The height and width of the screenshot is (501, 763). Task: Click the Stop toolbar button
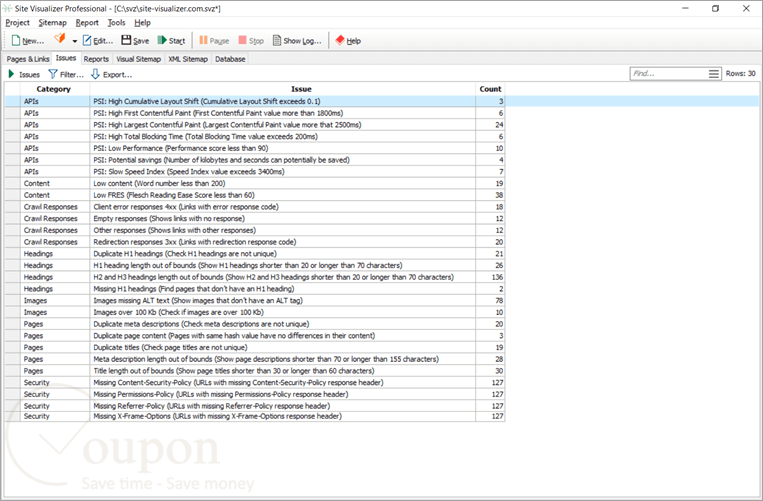click(x=251, y=41)
